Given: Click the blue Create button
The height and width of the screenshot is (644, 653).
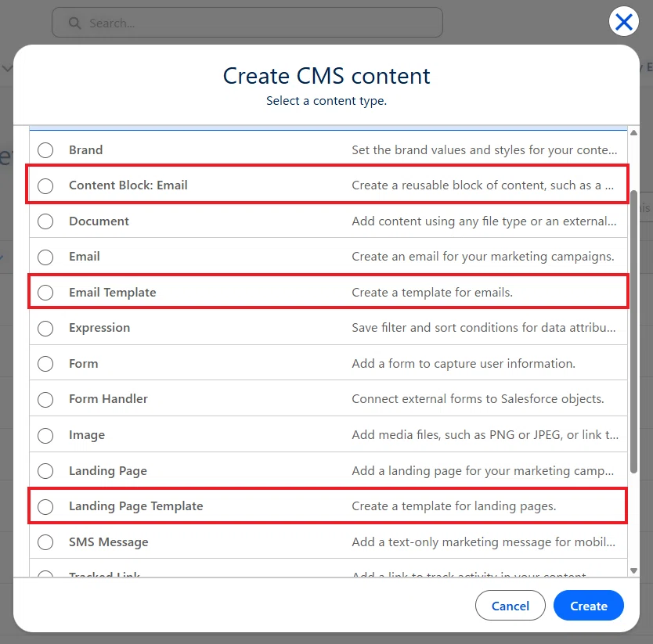Looking at the screenshot, I should pos(589,606).
